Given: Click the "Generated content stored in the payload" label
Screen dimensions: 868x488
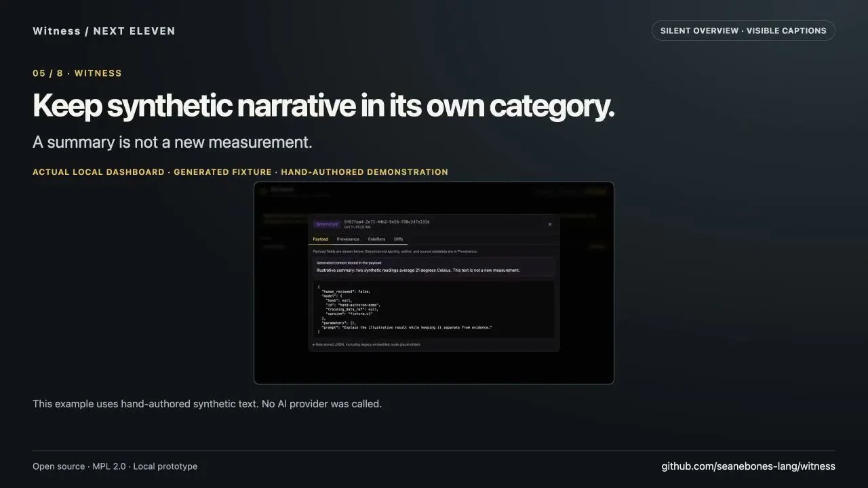Looking at the screenshot, I should pos(349,262).
